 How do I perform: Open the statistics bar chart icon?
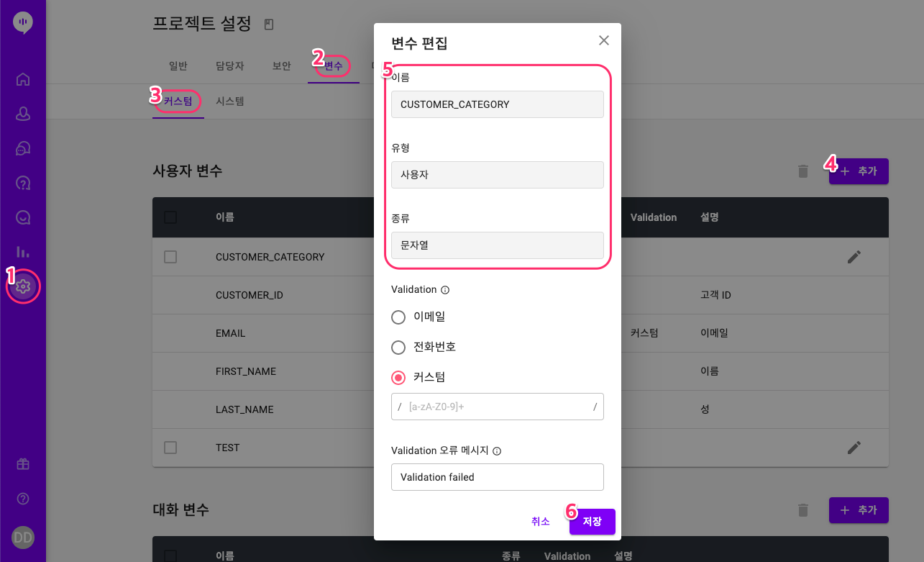(23, 252)
